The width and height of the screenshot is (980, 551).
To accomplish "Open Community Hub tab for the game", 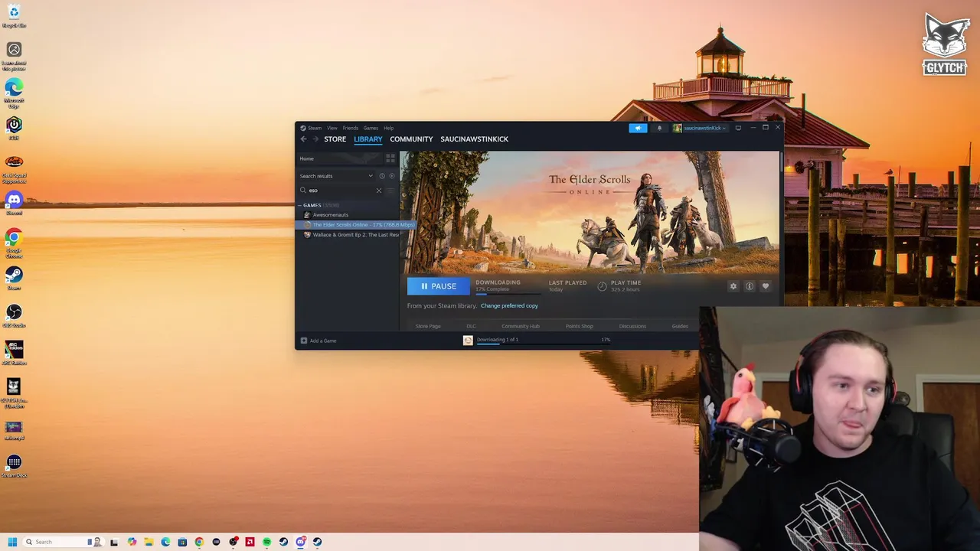I will pos(521,326).
